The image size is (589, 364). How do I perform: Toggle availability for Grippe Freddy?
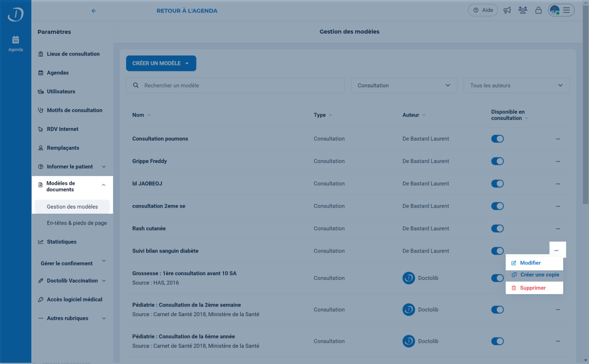click(497, 161)
